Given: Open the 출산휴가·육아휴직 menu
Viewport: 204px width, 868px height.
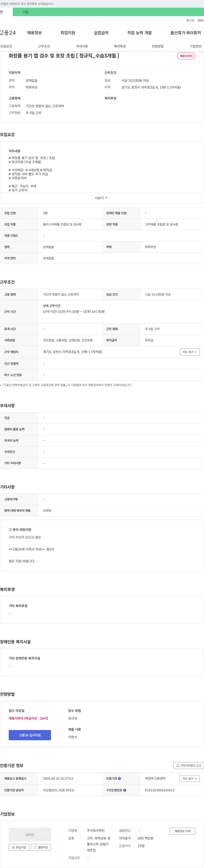Looking at the screenshot, I should pyautogui.click(x=186, y=33).
